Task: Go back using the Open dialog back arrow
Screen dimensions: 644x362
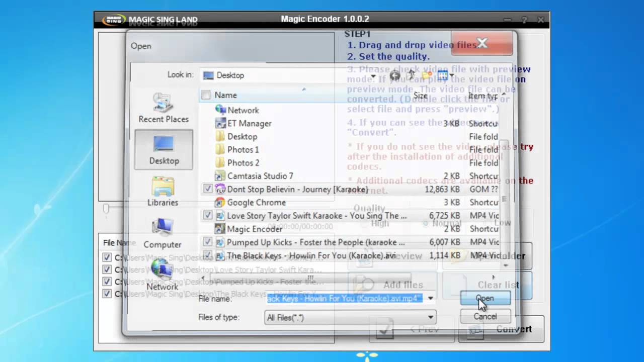Action: click(x=395, y=76)
